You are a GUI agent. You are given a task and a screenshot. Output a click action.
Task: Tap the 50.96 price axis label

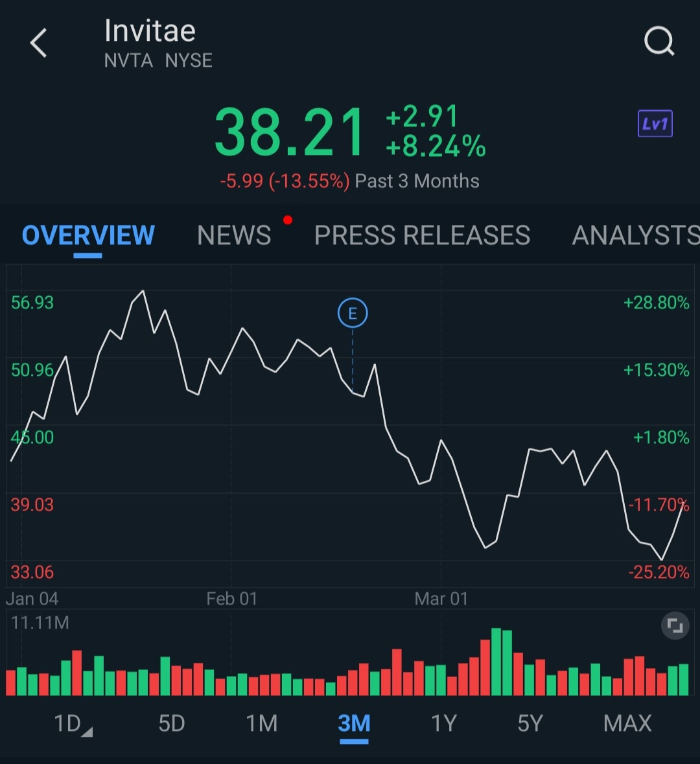point(32,370)
